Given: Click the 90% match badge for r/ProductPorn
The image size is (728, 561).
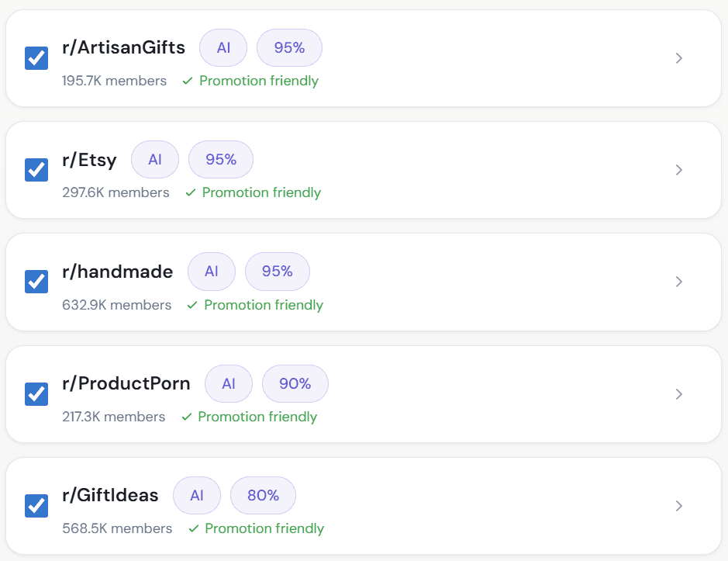Looking at the screenshot, I should tap(295, 384).
